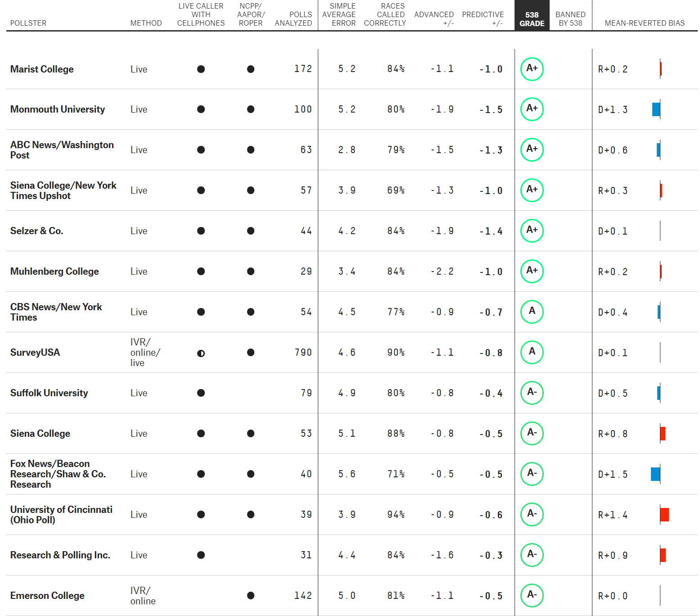Click the live caller dot for Research & Polling Inc.
Image resolution: width=700 pixels, height=616 pixels.
coord(201,555)
